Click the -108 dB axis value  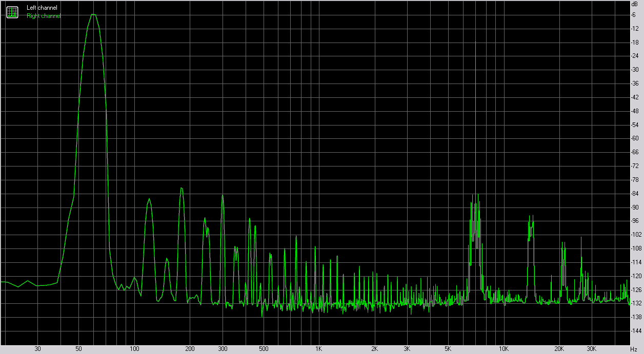pos(637,249)
